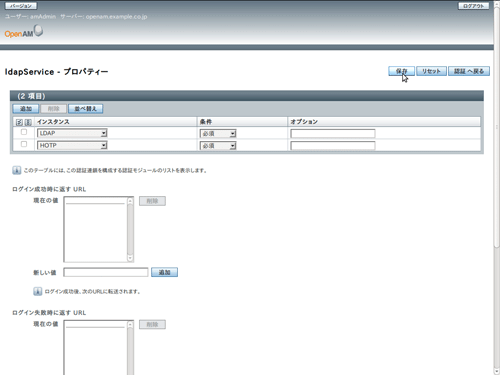Viewport: 500px width, 375px height.
Task: Click scroll-up arrow in failure URL list
Action: tap(130, 324)
